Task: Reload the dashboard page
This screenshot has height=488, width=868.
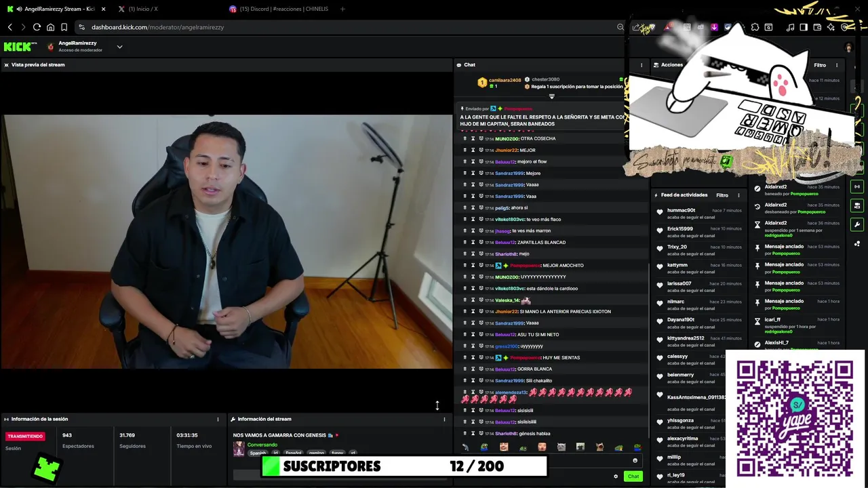Action: 37,27
